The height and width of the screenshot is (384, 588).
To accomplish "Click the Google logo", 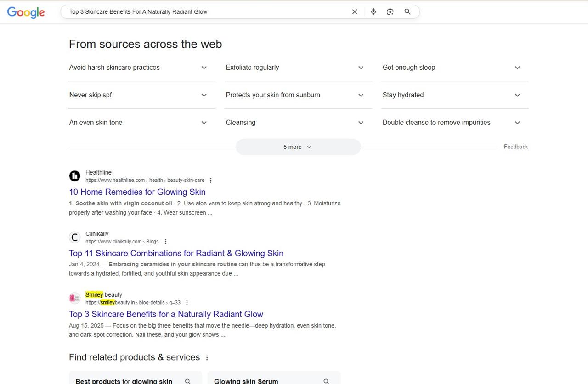I will pyautogui.click(x=26, y=12).
